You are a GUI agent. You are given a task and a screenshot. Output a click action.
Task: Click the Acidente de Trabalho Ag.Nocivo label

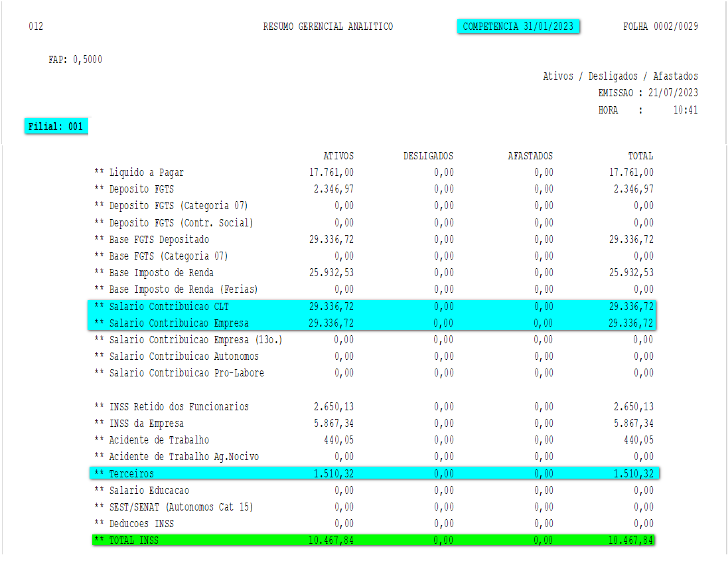tap(177, 457)
